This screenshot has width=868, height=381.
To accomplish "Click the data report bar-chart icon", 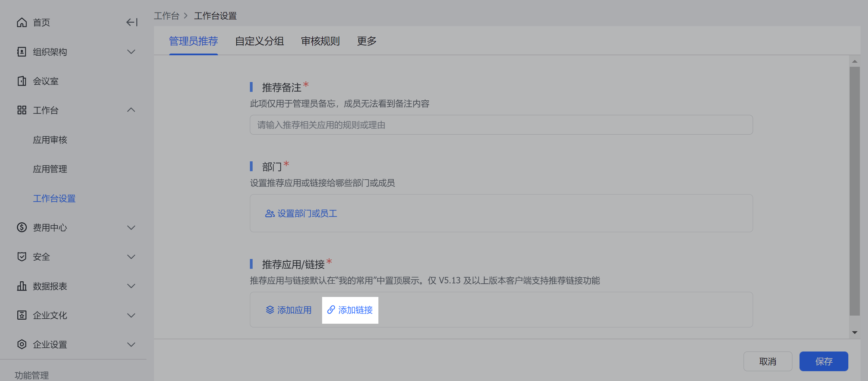I will coord(22,286).
